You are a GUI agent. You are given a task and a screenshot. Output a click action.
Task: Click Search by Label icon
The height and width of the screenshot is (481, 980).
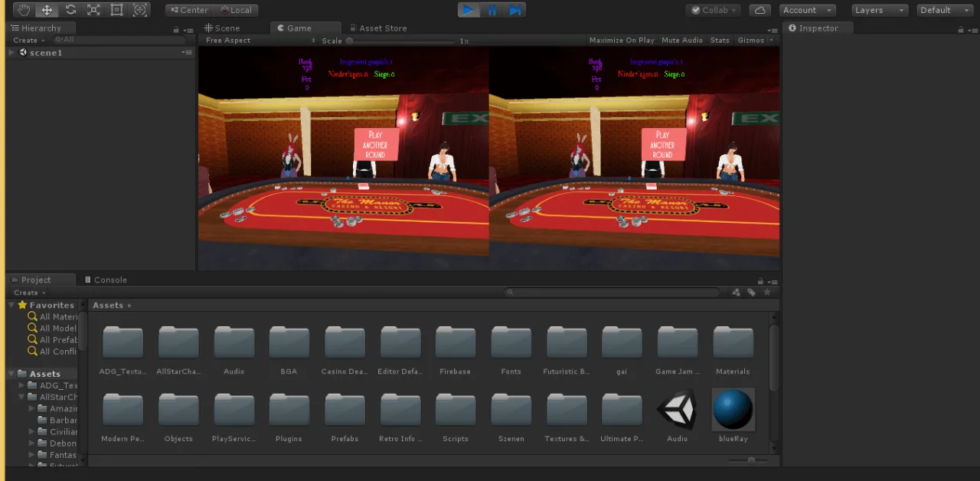(752, 293)
